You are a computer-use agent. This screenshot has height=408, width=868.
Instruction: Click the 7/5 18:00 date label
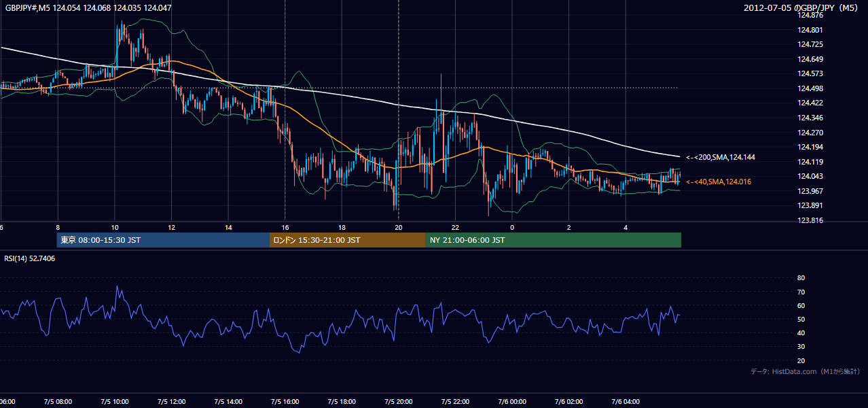pyautogui.click(x=342, y=402)
